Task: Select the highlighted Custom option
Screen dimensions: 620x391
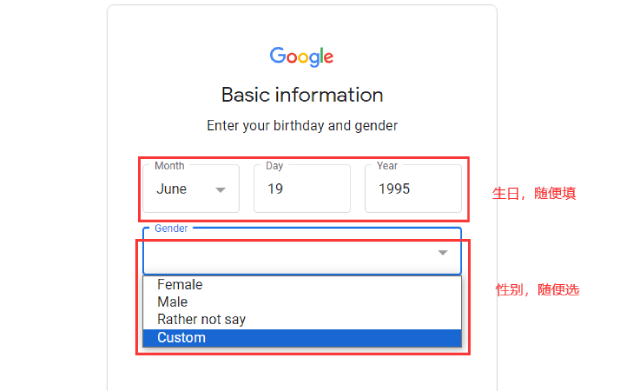Action: click(302, 338)
